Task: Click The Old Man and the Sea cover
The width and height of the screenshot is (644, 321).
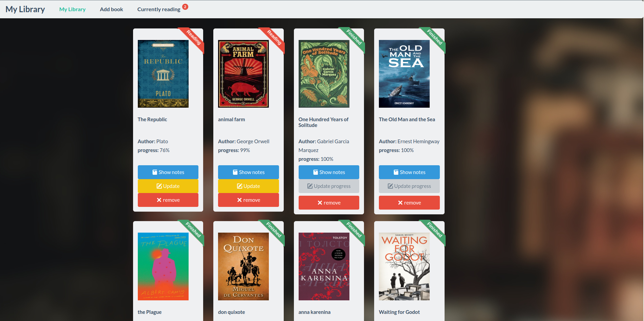Action: coord(404,74)
